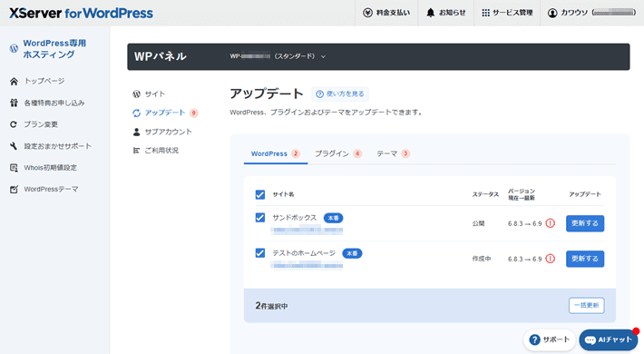Open the サポート help button
The height and width of the screenshot is (354, 644).
click(x=550, y=339)
